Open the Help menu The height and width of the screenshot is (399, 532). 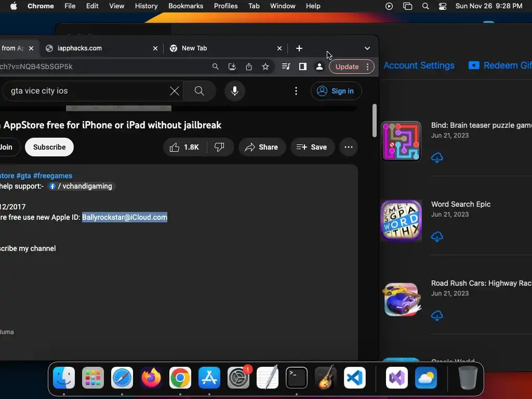313,6
